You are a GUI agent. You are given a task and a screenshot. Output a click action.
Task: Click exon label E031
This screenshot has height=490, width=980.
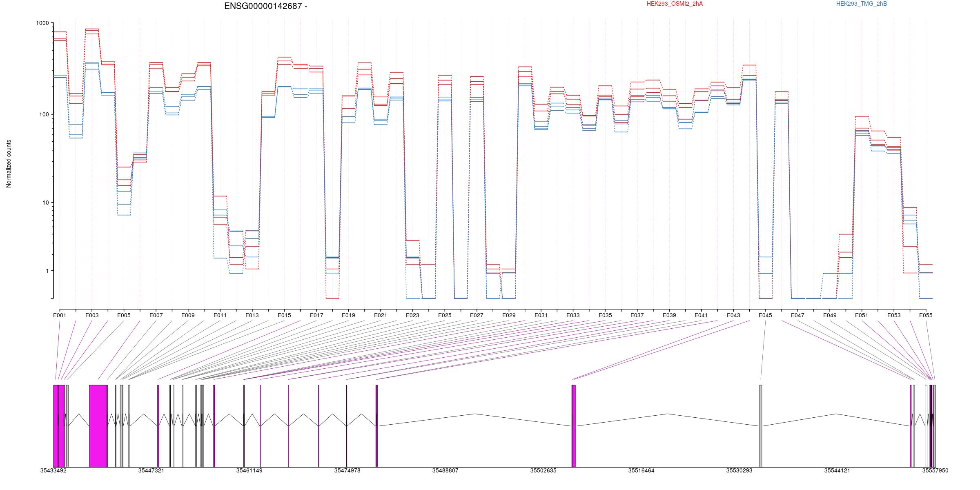(x=541, y=315)
